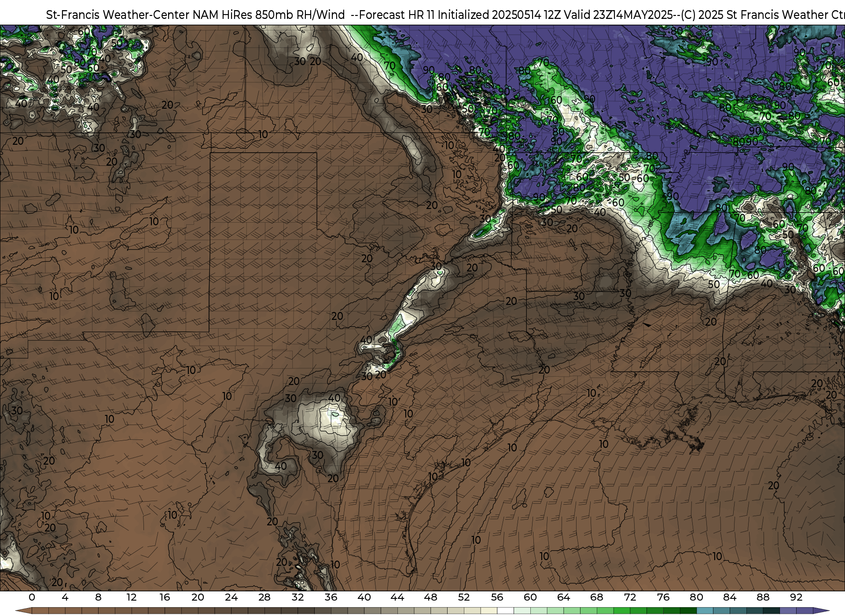Click the 56 label on the color scale

pos(497,597)
